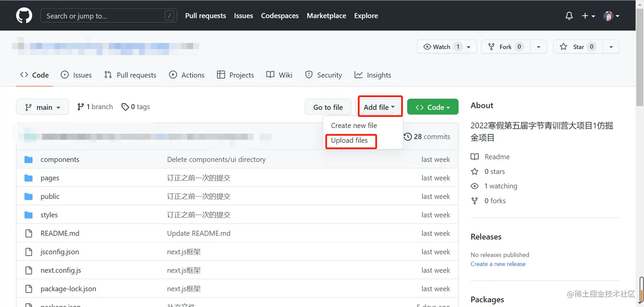Open the README.md file name link

tap(60, 233)
